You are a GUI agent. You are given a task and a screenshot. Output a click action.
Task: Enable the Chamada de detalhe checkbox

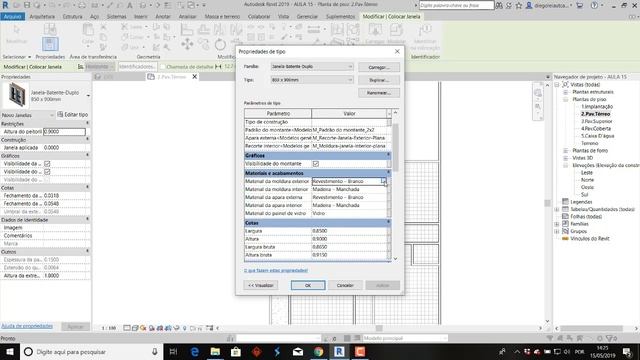163,67
